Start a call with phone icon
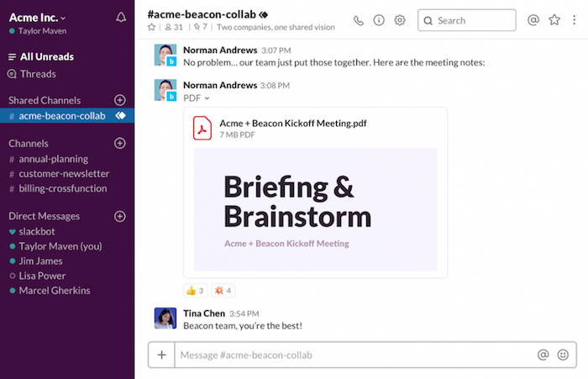588x379 pixels. 359,20
